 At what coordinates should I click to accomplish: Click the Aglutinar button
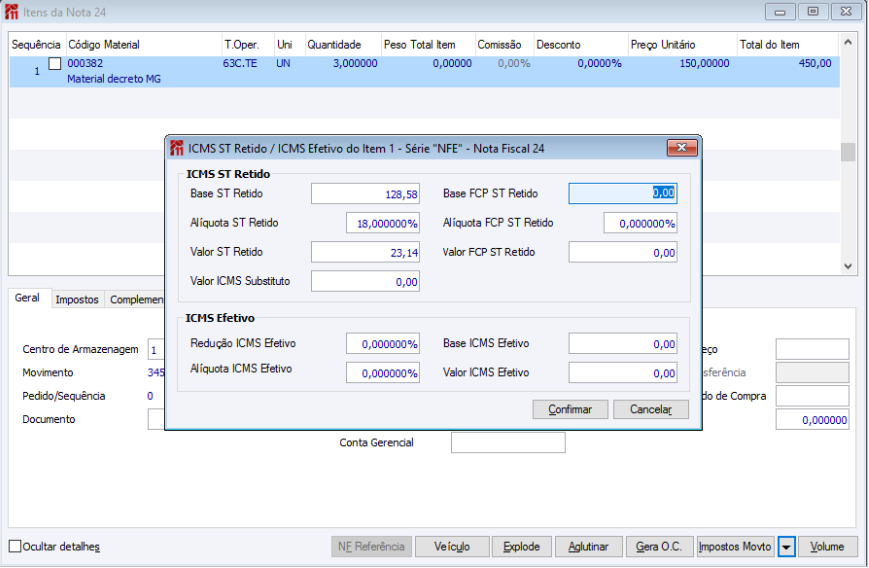coord(589,546)
